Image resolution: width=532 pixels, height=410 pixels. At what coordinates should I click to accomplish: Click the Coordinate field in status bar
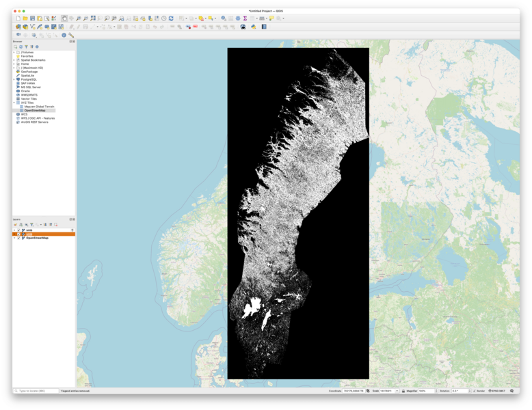[354, 391]
